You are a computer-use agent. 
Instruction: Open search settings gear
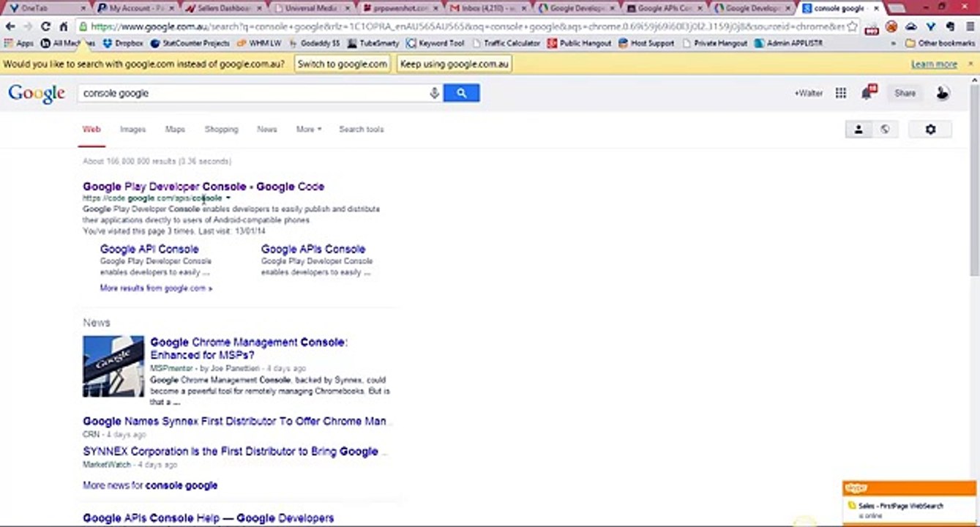[x=930, y=130]
